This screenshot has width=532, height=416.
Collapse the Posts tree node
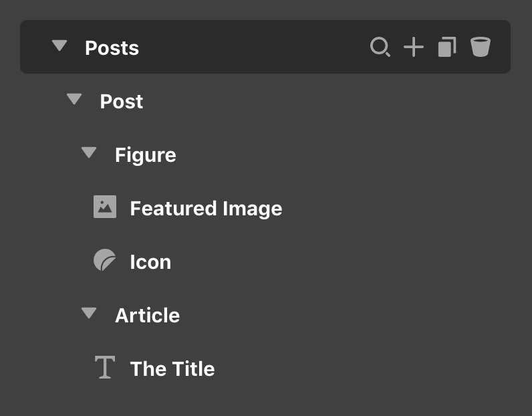point(59,45)
